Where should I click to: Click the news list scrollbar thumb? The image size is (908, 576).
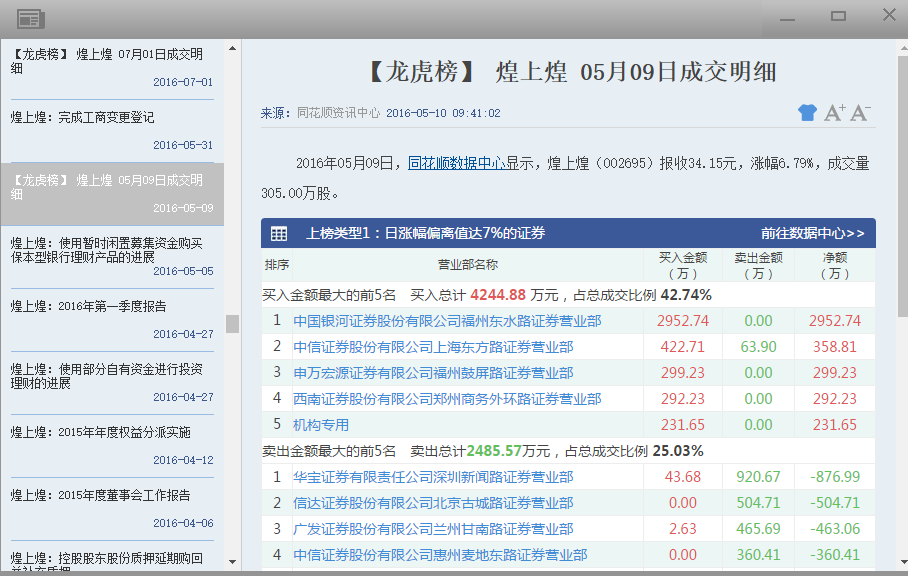[x=232, y=324]
